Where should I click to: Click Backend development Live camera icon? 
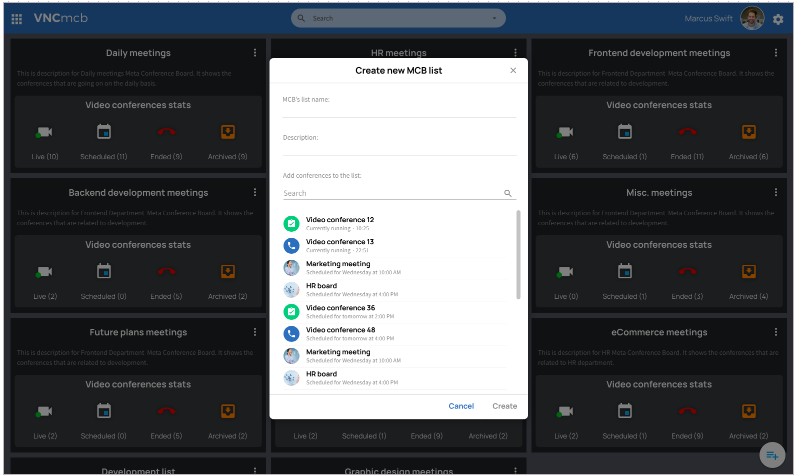click(44, 272)
